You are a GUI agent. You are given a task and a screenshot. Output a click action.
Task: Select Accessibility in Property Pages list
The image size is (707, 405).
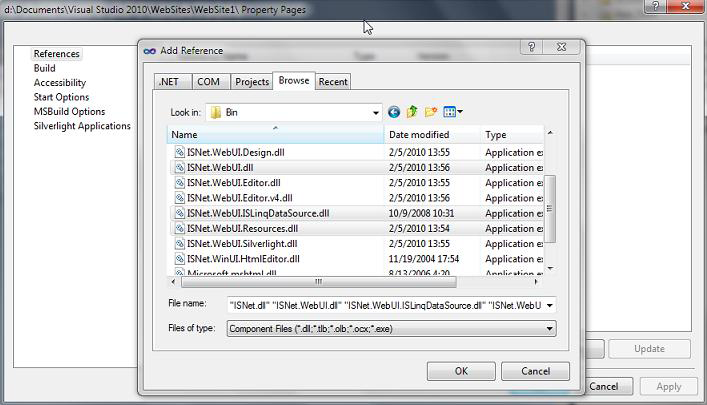point(60,83)
